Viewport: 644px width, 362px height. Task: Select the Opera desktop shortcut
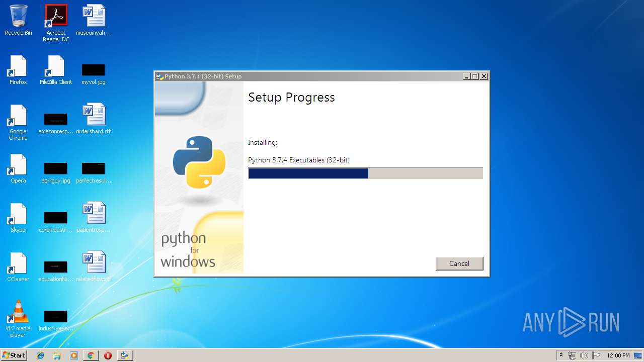pyautogui.click(x=18, y=168)
